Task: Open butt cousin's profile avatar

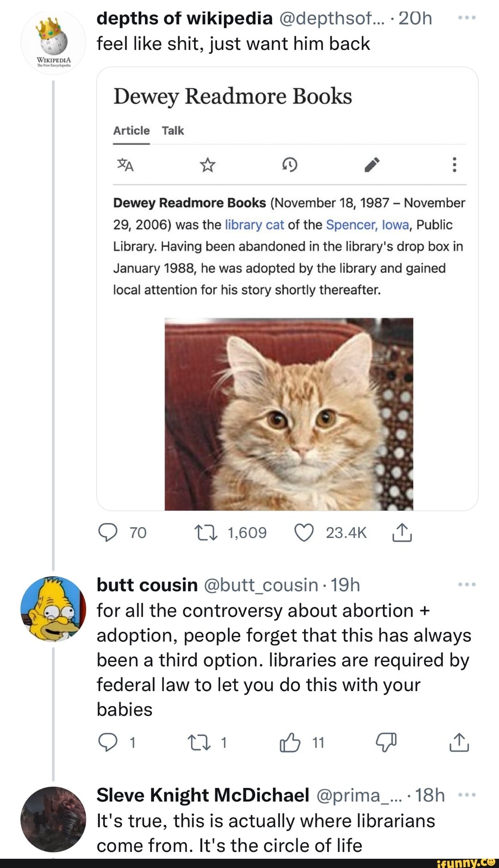Action: [53, 609]
